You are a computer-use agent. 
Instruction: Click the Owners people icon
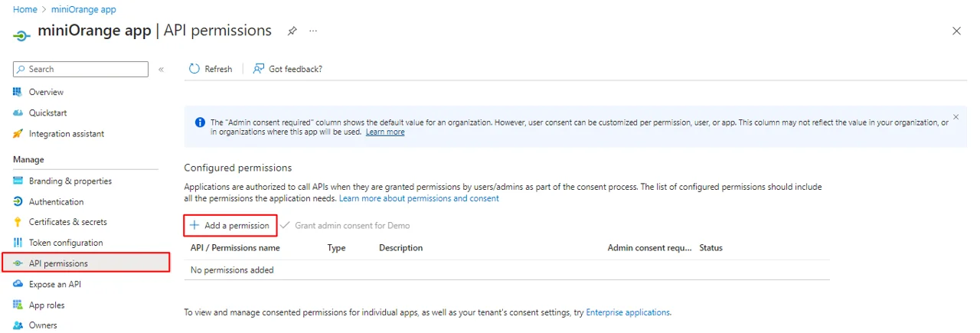[x=18, y=325]
